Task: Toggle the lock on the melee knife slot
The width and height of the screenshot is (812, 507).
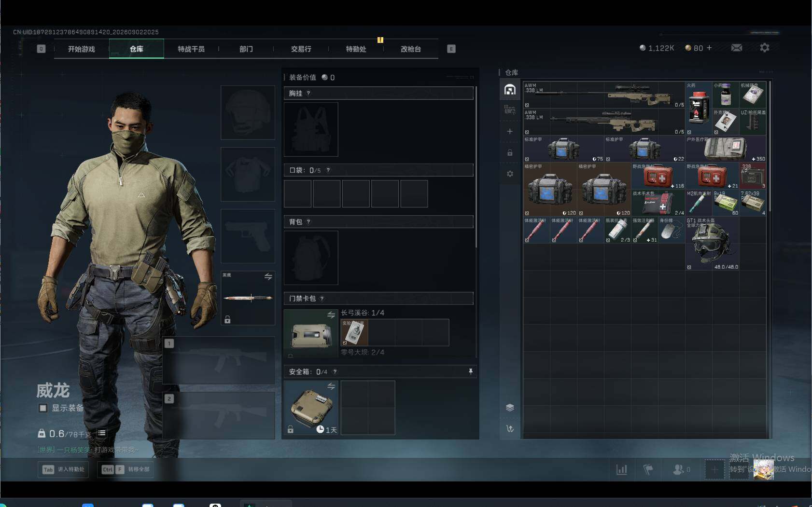Action: 227,319
